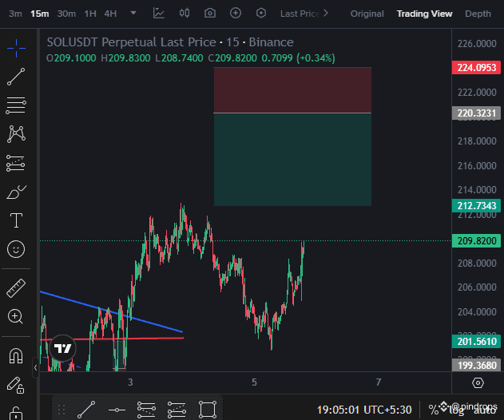Select the trend line drawing tool
This screenshot has width=504, height=420.
pos(16,77)
